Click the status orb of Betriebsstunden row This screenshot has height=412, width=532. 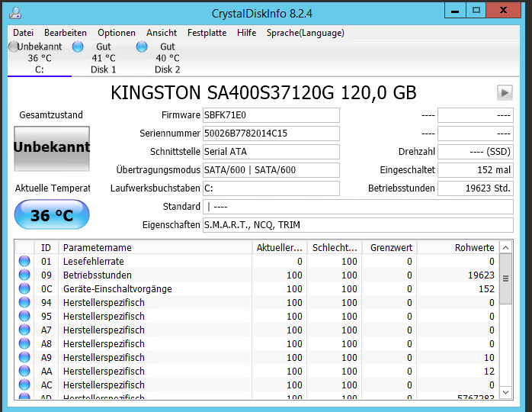(x=24, y=275)
